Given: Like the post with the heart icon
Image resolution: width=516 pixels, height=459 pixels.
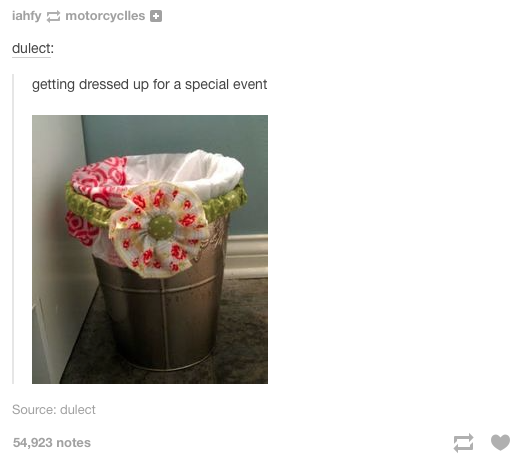Looking at the screenshot, I should 500,442.
